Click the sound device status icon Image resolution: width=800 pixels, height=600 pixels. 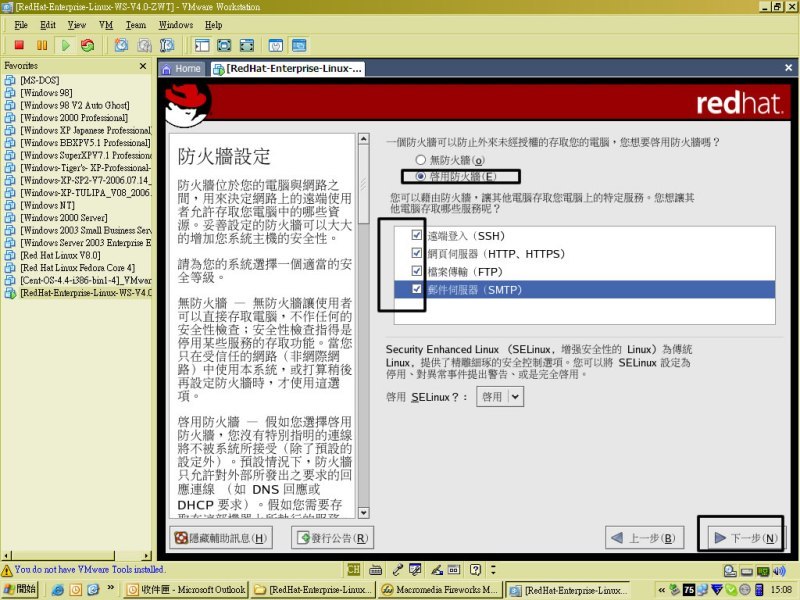pyautogui.click(x=779, y=570)
